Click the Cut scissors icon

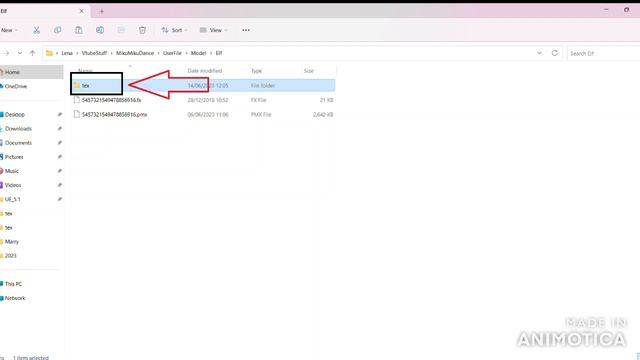[x=36, y=30]
